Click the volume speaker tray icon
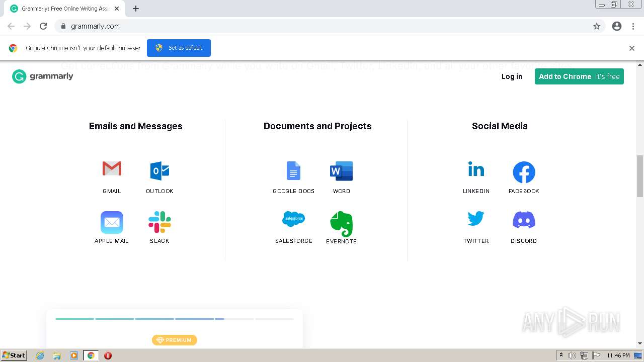The image size is (644, 362). click(x=572, y=355)
